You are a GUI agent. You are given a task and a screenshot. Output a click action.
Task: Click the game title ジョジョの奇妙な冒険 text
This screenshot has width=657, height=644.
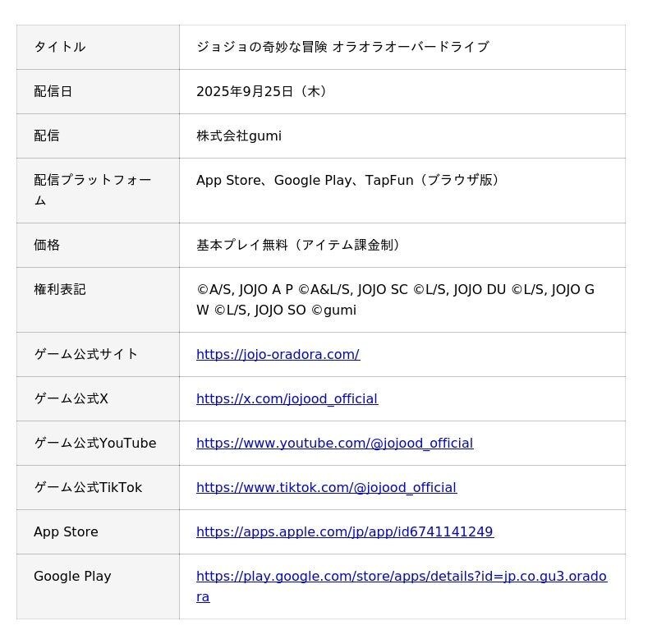261,47
